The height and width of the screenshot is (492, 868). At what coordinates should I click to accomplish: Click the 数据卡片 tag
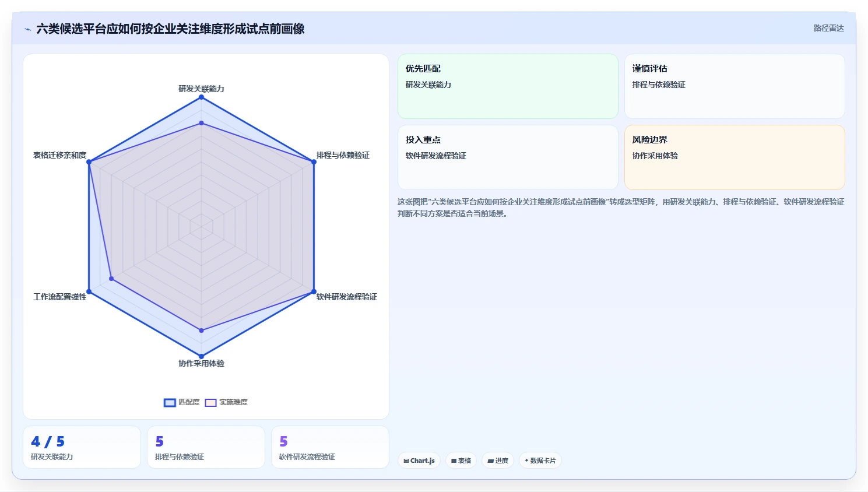[540, 461]
